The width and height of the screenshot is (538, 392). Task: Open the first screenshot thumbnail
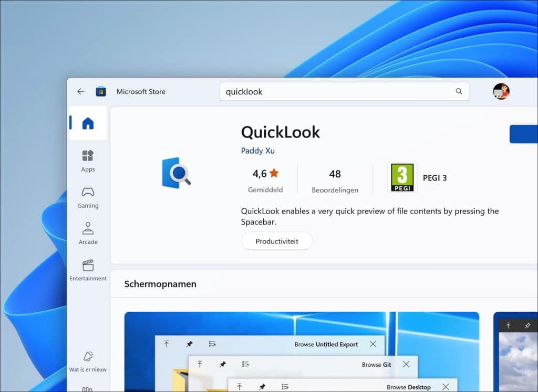[302, 352]
